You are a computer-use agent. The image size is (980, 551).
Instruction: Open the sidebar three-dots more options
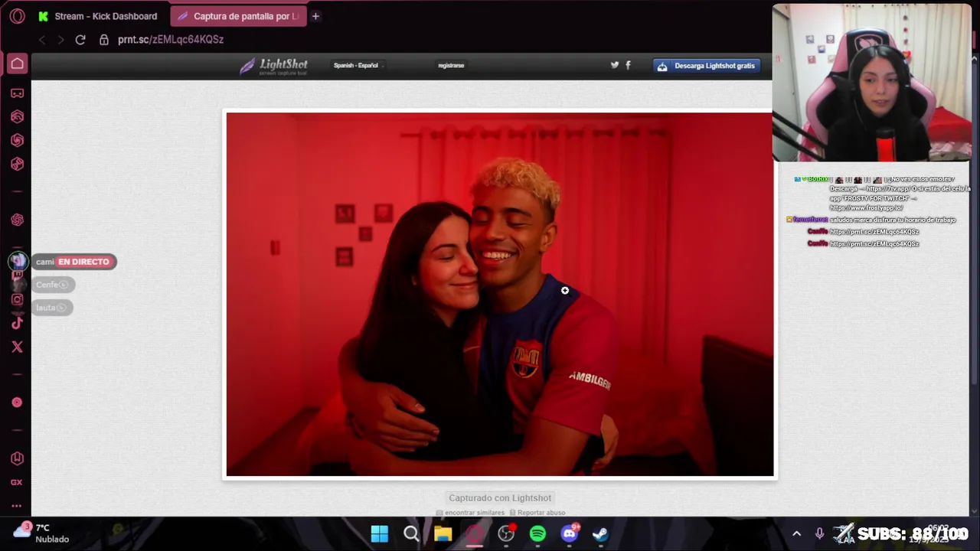pos(17,505)
